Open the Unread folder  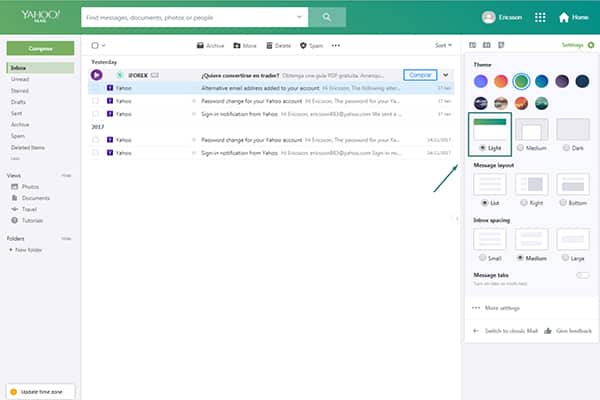coord(20,79)
